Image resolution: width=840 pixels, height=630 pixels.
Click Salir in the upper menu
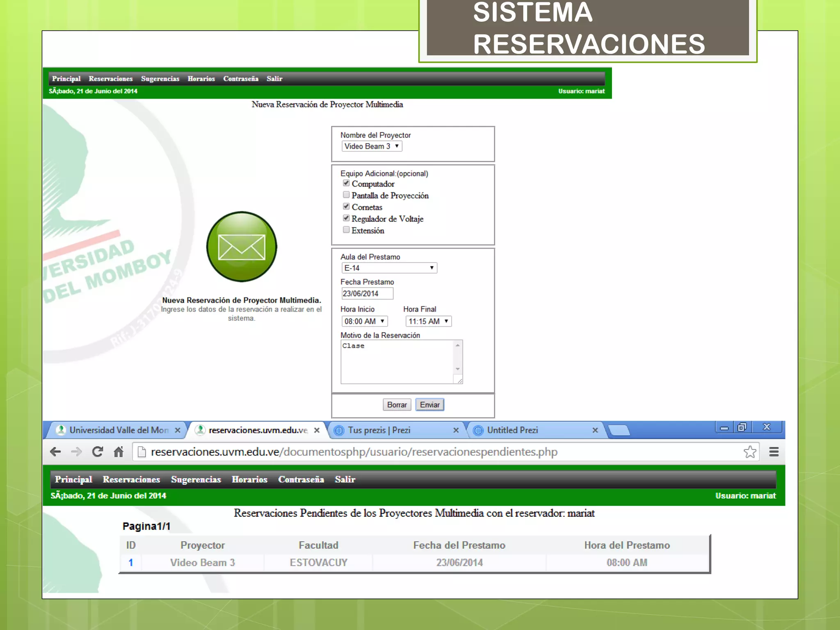click(274, 79)
